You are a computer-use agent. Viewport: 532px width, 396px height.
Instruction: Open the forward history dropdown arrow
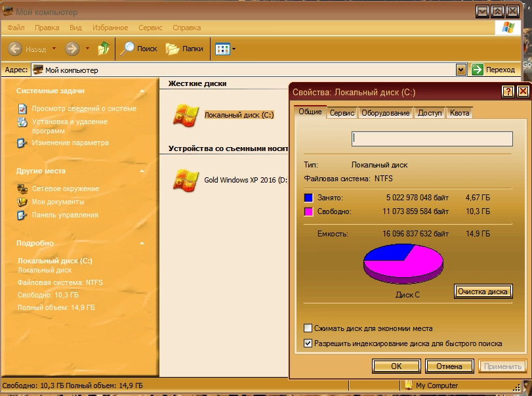tap(87, 49)
